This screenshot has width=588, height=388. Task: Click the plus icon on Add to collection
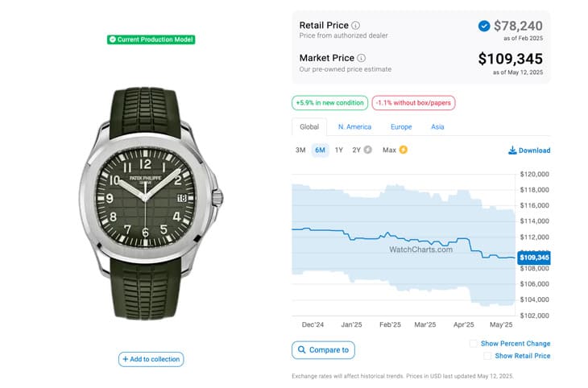pos(125,359)
